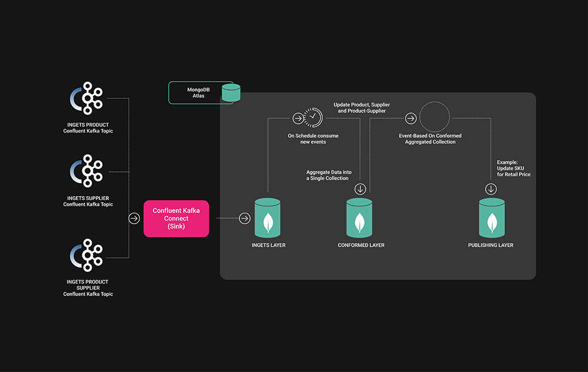Click 'On Schedule consume new events' text
This screenshot has height=372, width=588.
(x=313, y=139)
